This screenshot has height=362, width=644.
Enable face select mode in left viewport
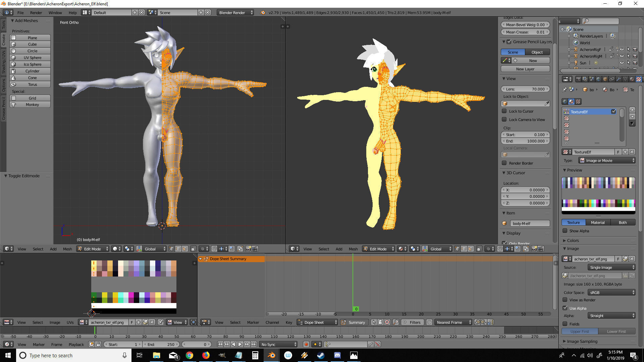point(185,249)
